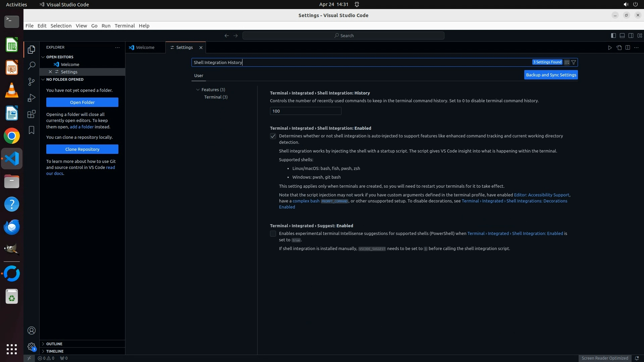This screenshot has height=362, width=644.
Task: Open the Run and Debug view
Action: (32, 98)
